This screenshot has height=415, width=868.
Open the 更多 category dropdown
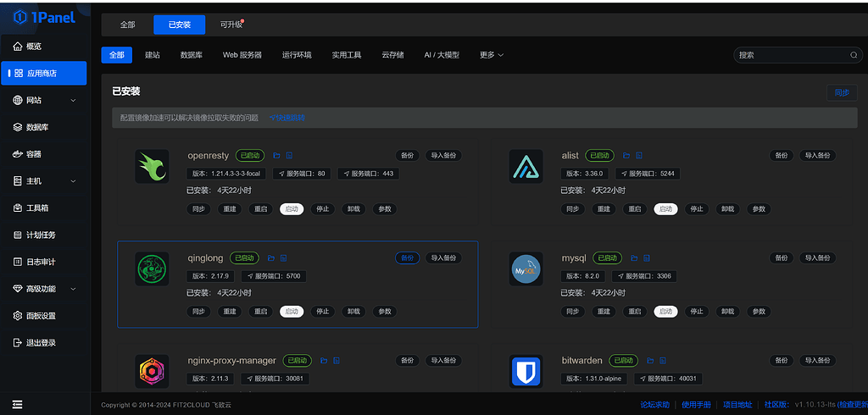point(491,55)
